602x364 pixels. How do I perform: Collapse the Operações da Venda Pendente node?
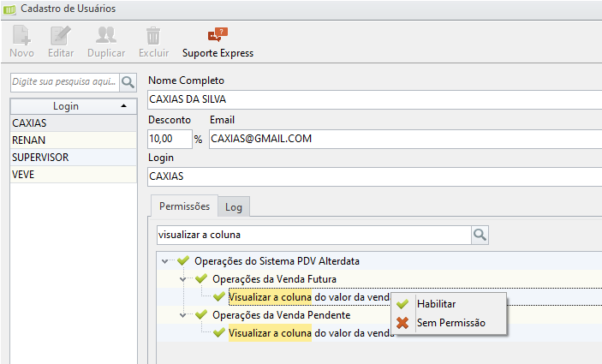[x=182, y=315]
